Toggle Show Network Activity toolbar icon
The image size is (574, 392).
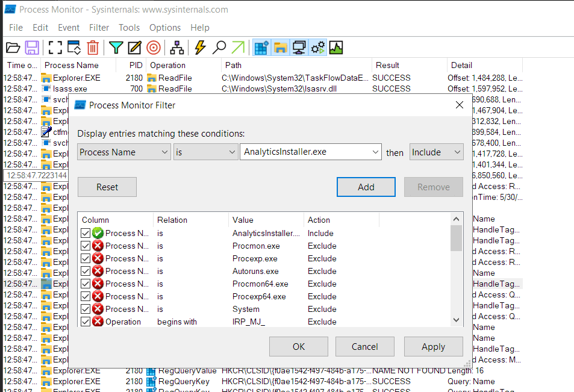pyautogui.click(x=299, y=48)
